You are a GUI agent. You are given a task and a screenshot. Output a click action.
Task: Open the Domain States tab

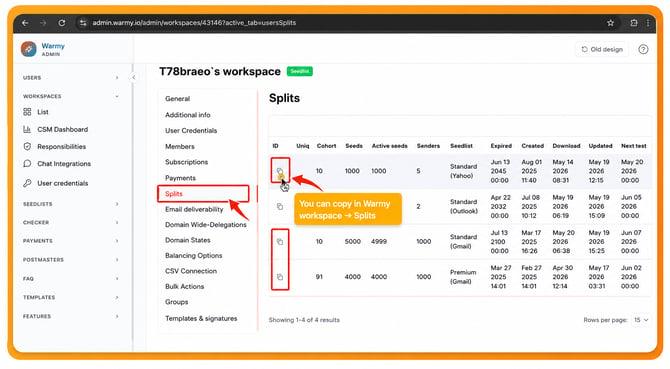(x=188, y=240)
